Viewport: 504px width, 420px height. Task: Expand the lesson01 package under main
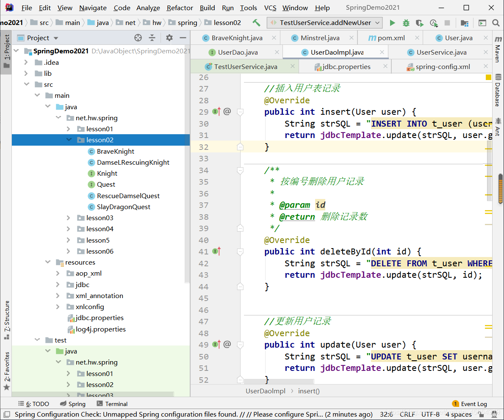[68, 129]
